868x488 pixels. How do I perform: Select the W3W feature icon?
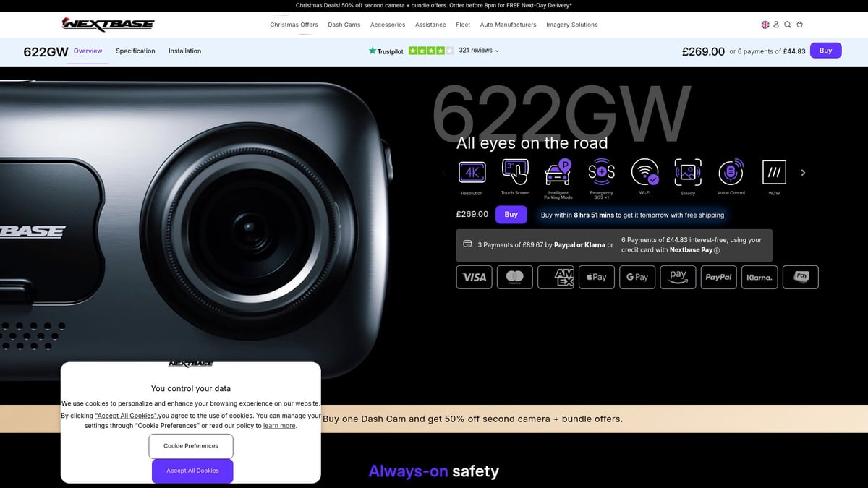(x=774, y=172)
